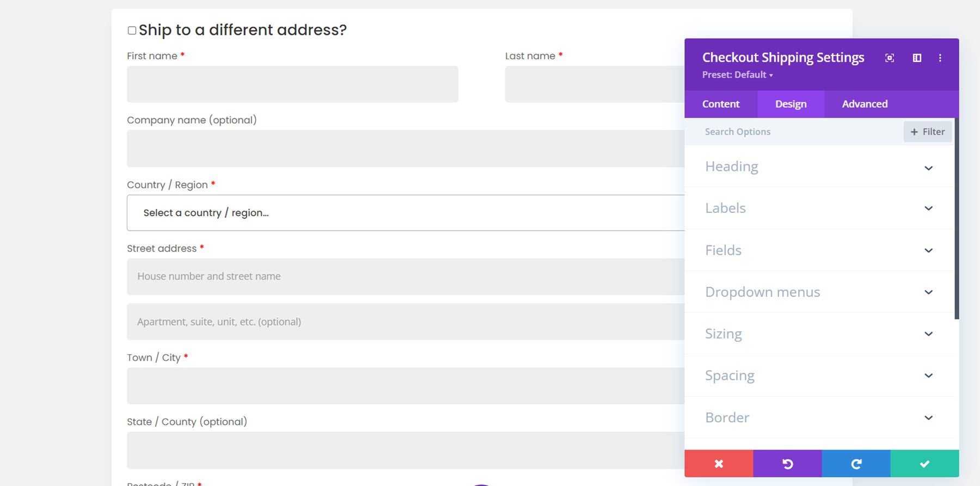The image size is (980, 486).
Task: Click the purple undo arrow button
Action: click(787, 464)
